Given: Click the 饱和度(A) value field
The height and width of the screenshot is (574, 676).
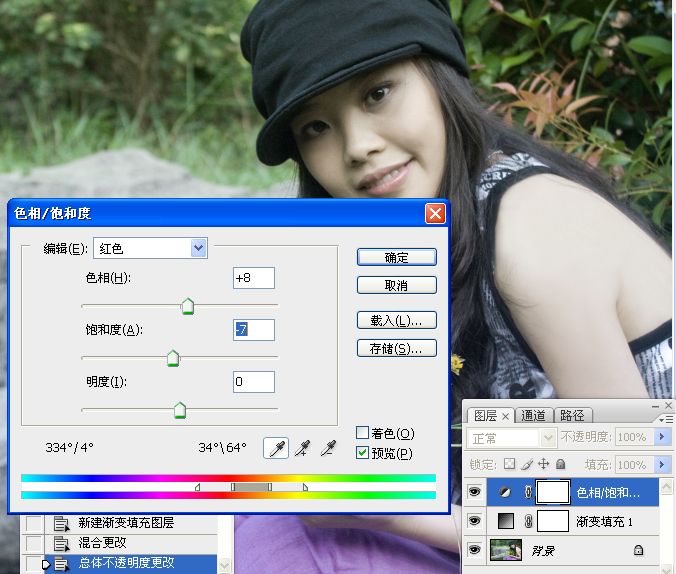Looking at the screenshot, I should pyautogui.click(x=254, y=330).
